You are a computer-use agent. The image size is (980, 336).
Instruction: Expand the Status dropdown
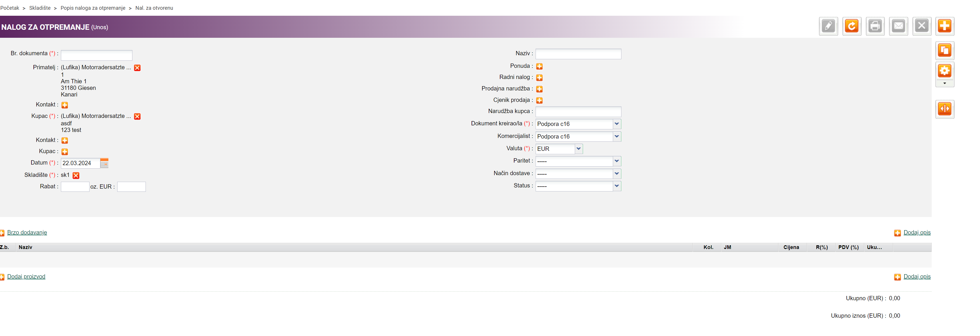616,186
